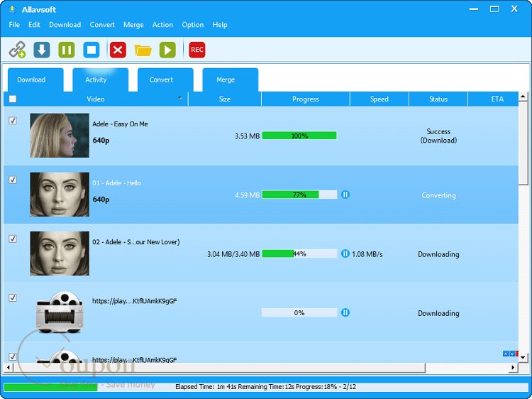Screen dimensions: 532x399
Task: Click the Elapsed Time status bar text
Action: click(x=266, y=387)
